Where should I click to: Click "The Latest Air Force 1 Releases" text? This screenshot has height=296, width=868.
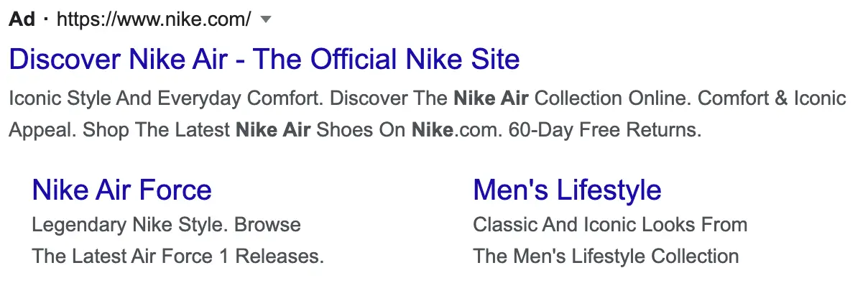click(x=178, y=256)
